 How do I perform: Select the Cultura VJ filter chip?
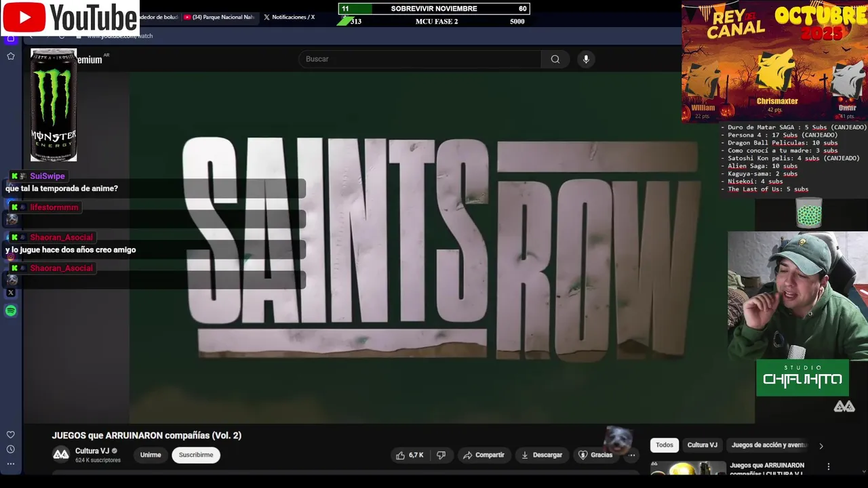[x=702, y=445]
